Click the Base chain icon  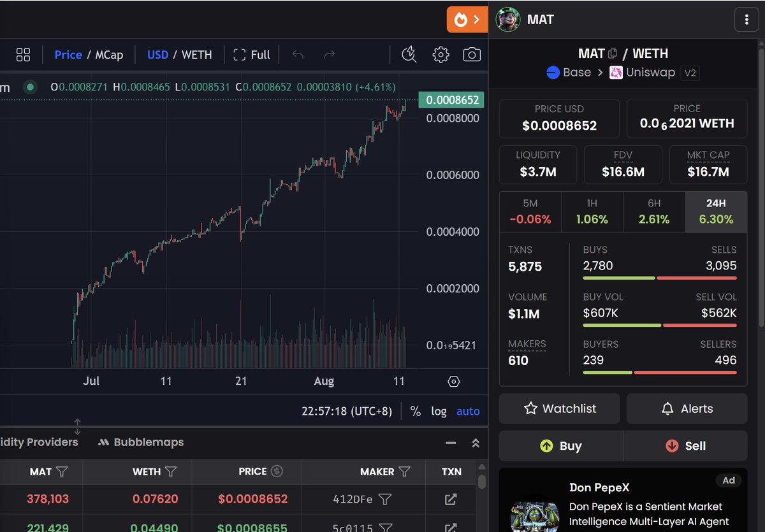[x=553, y=73]
